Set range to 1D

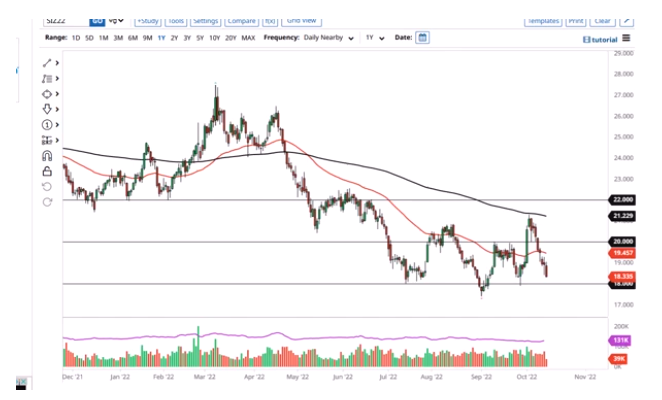click(76, 38)
